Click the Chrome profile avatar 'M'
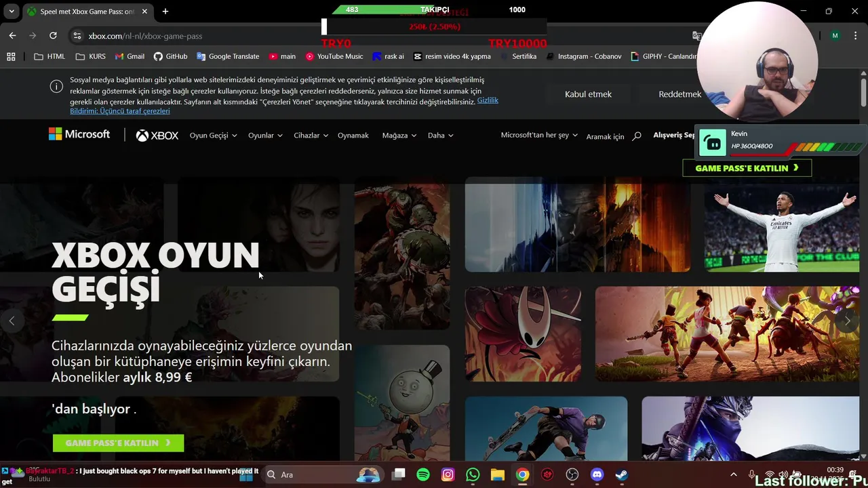The image size is (868, 488). pos(835,35)
